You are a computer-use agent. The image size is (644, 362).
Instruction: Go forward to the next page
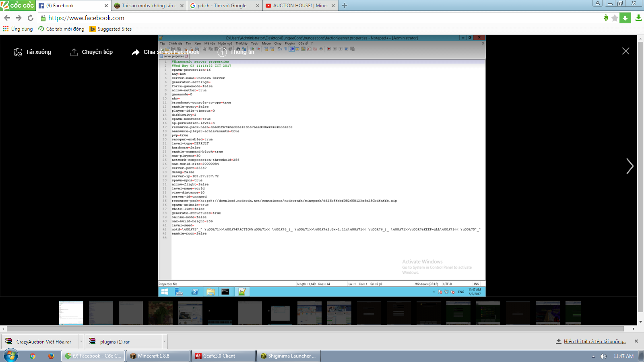(x=19, y=18)
